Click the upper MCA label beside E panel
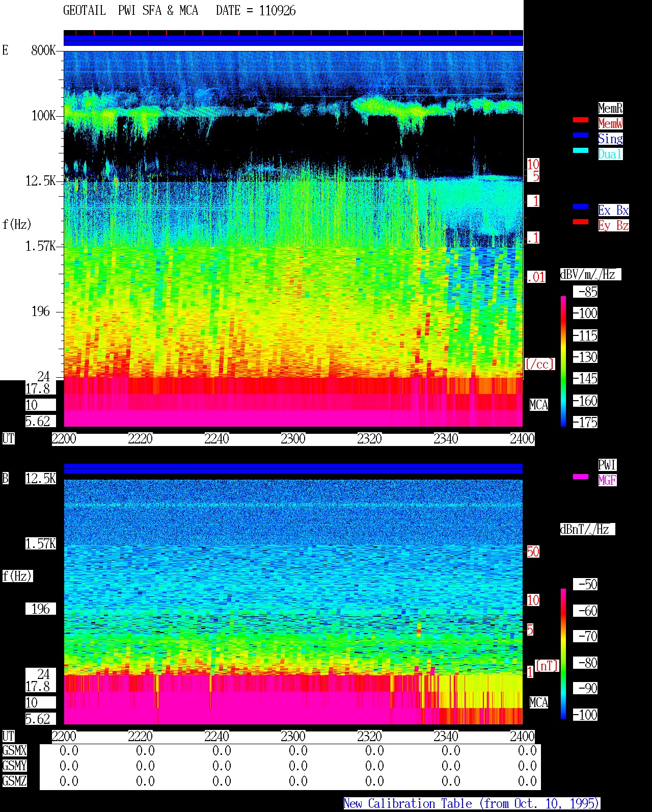652x812 pixels. tap(539, 405)
